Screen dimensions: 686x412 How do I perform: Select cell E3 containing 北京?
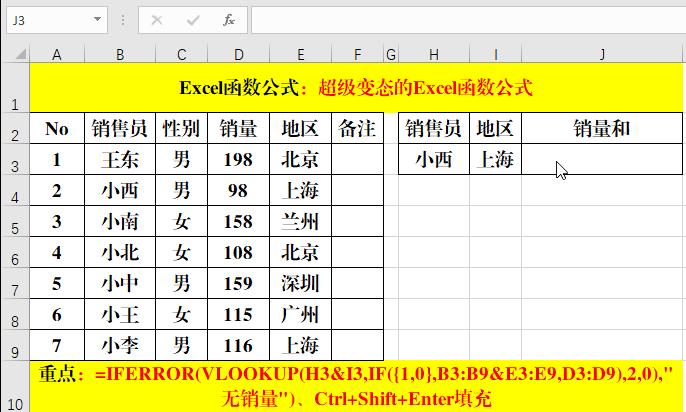click(301, 159)
